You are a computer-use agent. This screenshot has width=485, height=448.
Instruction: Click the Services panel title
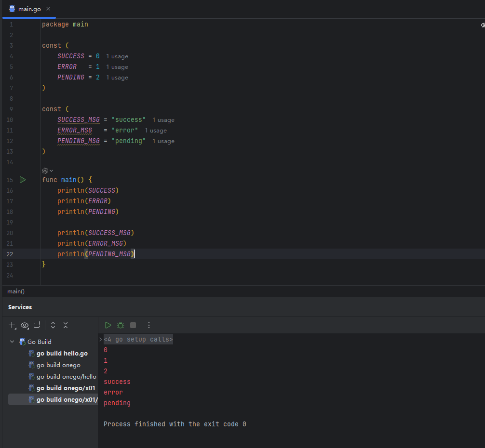(20, 307)
